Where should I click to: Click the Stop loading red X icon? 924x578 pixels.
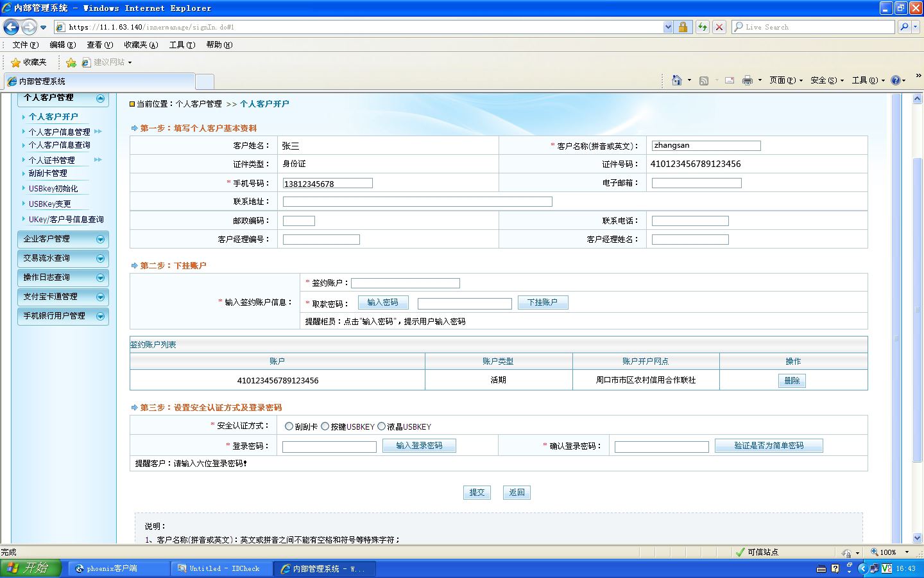pos(719,27)
